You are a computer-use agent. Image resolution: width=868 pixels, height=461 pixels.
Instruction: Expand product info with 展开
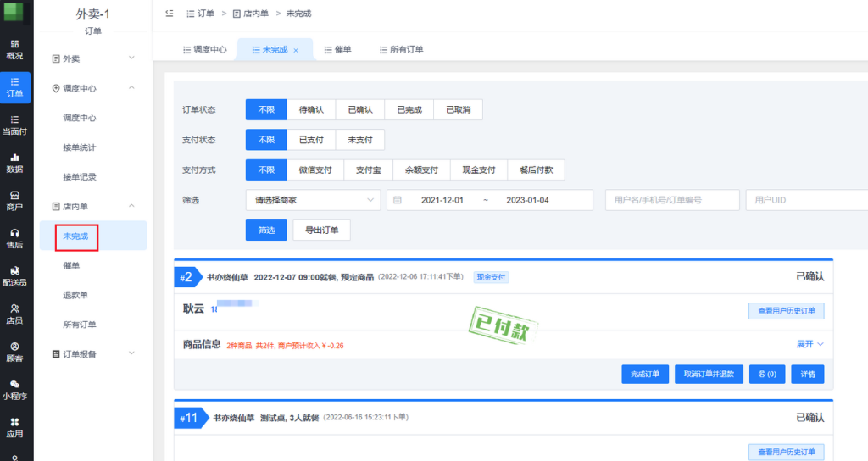click(x=810, y=344)
